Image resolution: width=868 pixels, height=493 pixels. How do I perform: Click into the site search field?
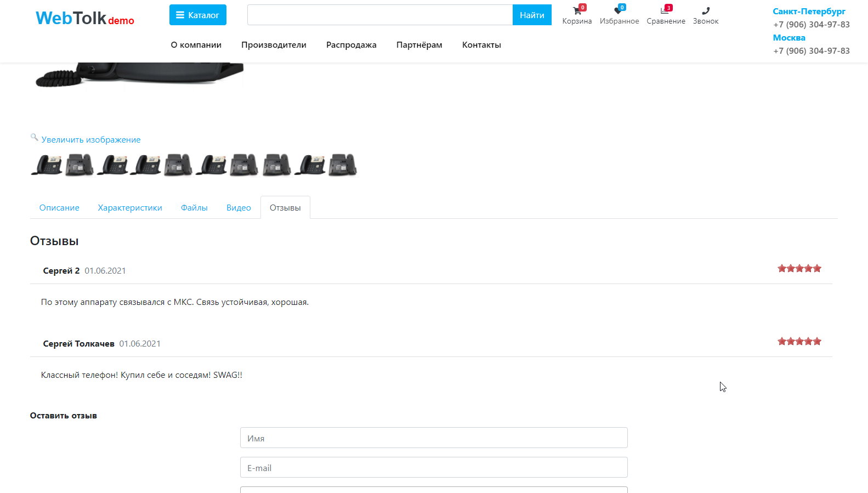tap(379, 15)
